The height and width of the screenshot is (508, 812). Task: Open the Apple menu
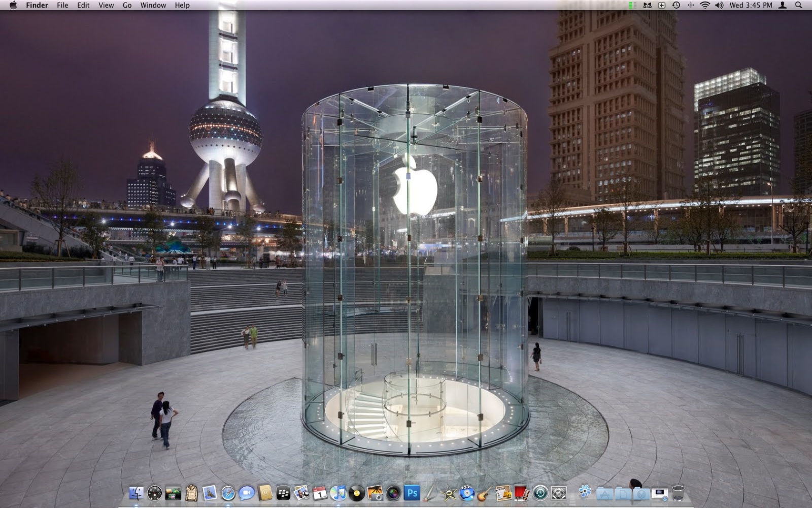[13, 5]
